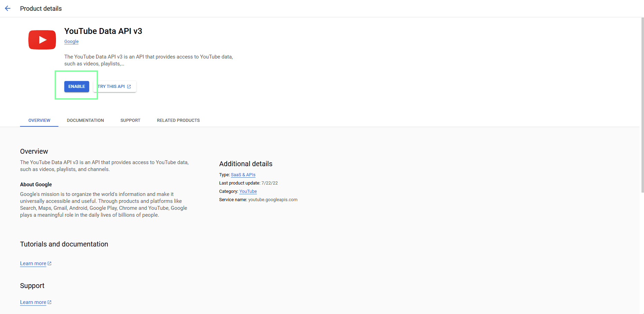The image size is (644, 314).
Task: Switch to the Support tab
Action: pos(130,120)
